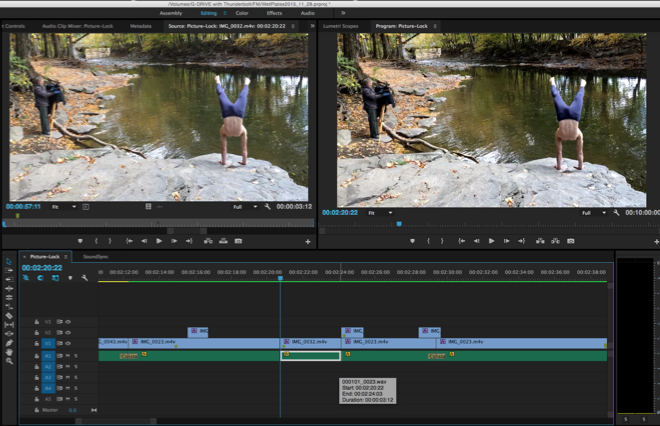Open Program monitor Full resolution dropdown
Screen dimensions: 660x426
point(593,213)
